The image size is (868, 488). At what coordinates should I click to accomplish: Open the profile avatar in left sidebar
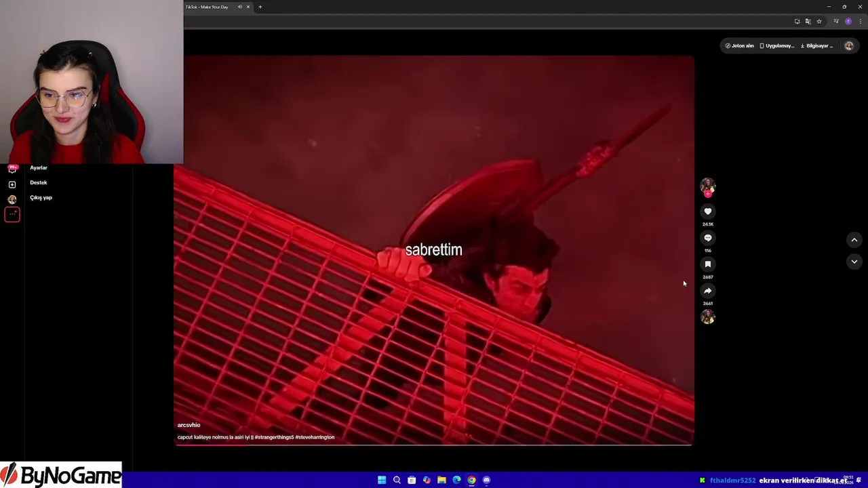pyautogui.click(x=12, y=199)
